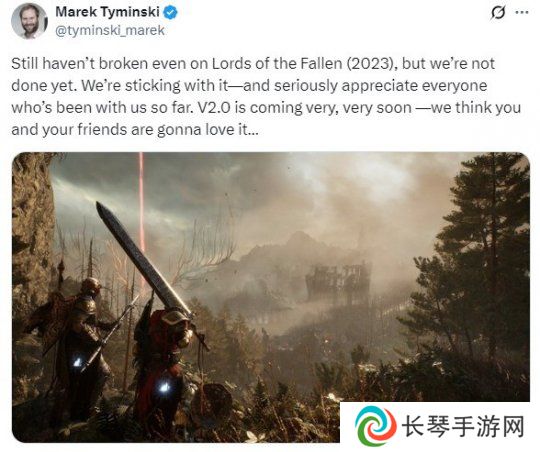
Task: Click the glowing lantern on the red-caped warrior
Action: [x=165, y=388]
